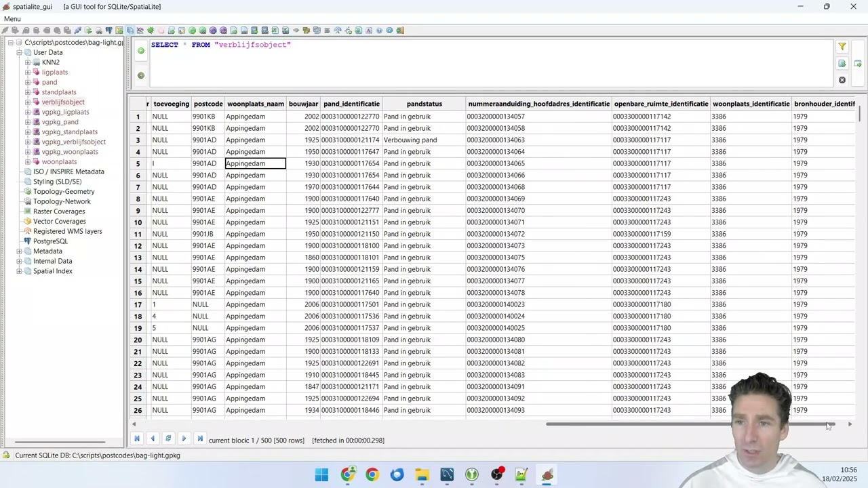Viewport: 868px width, 488px height.
Task: Select vgpkg_woonplaats in the tree
Action: (x=70, y=152)
